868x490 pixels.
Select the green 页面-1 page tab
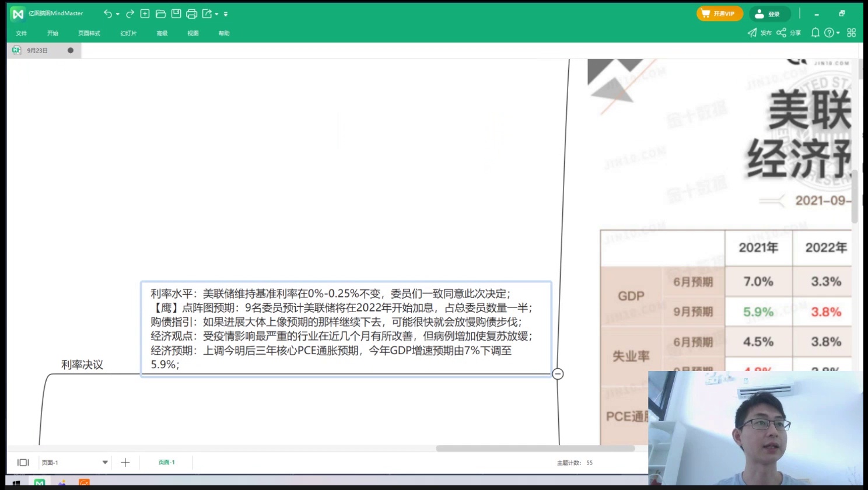[167, 462]
